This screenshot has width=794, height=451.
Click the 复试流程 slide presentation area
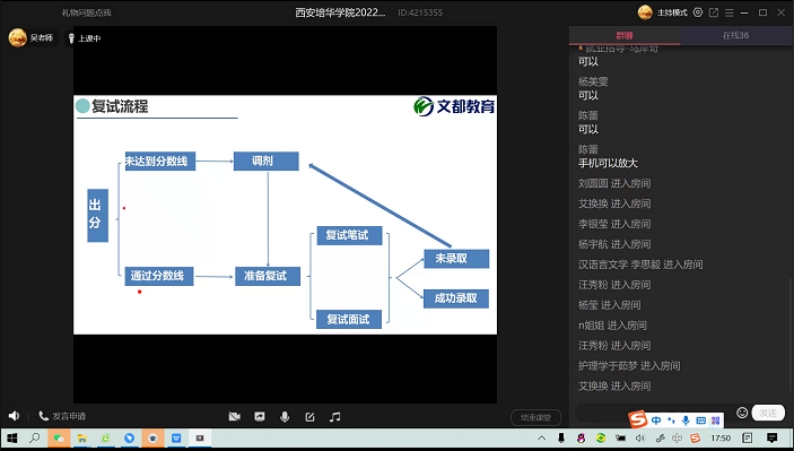(x=285, y=215)
